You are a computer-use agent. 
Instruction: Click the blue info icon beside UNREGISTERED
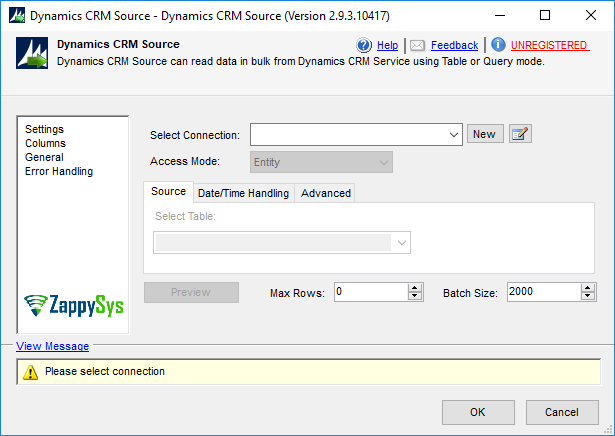pyautogui.click(x=498, y=45)
